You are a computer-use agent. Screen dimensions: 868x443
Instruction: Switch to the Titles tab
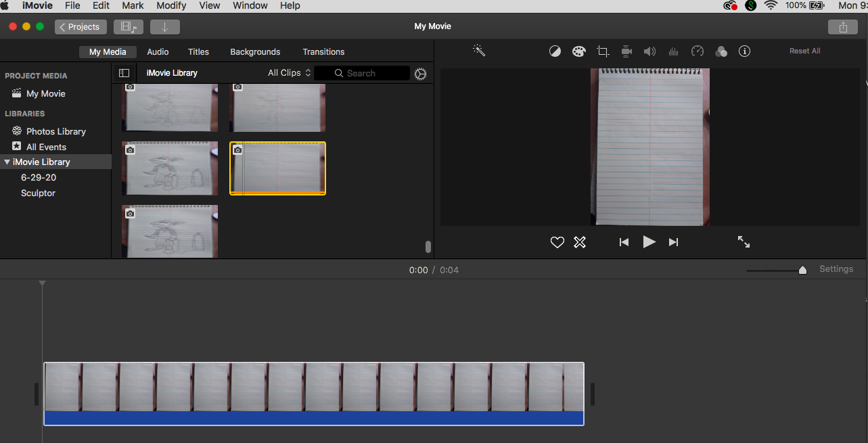(x=198, y=52)
